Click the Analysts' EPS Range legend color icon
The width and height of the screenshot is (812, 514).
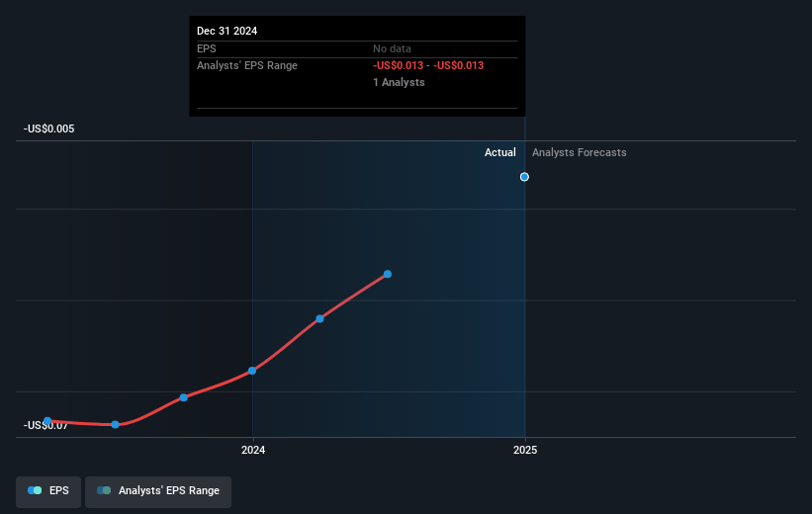104,490
